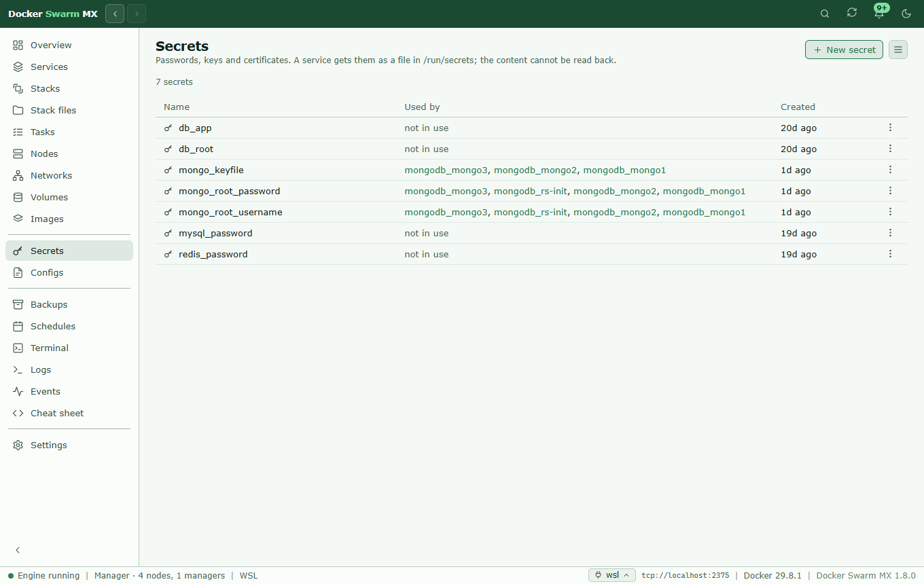Open the wsl connection dropdown in the status bar

(x=612, y=575)
